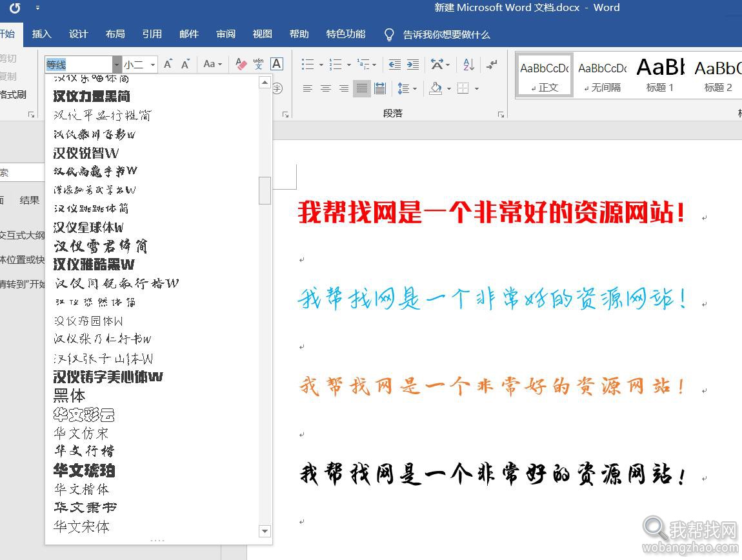Open the font size dropdown
Image resolution: width=742 pixels, height=560 pixels.
[153, 65]
